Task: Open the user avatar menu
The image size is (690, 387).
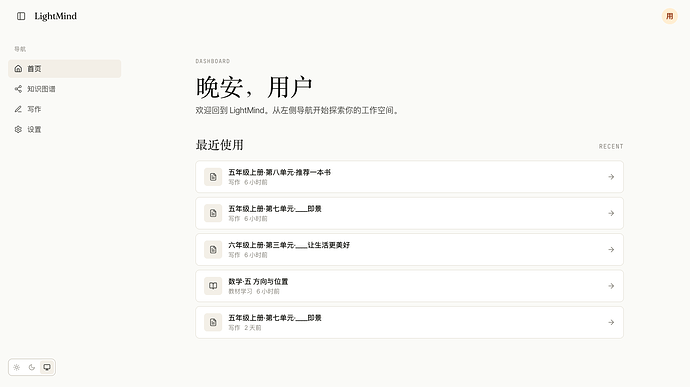Action: [x=669, y=16]
